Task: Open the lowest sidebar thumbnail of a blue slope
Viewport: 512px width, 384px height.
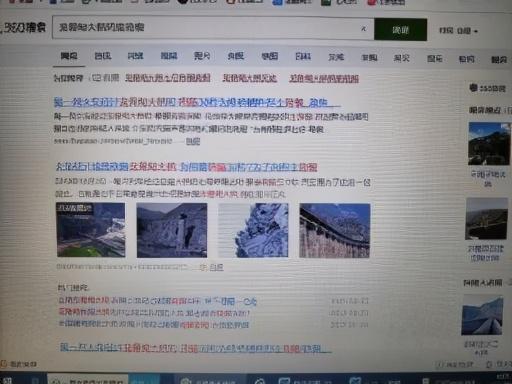Action: click(482, 315)
